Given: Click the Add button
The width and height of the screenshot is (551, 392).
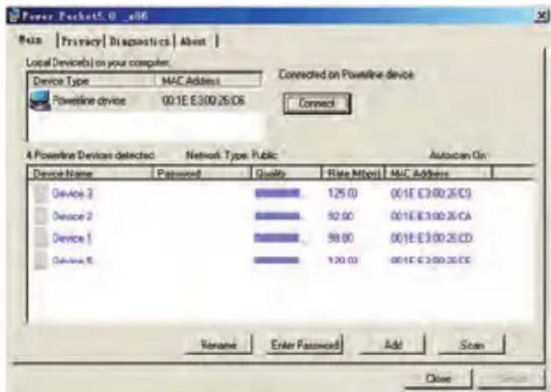Looking at the screenshot, I should click(x=393, y=344).
